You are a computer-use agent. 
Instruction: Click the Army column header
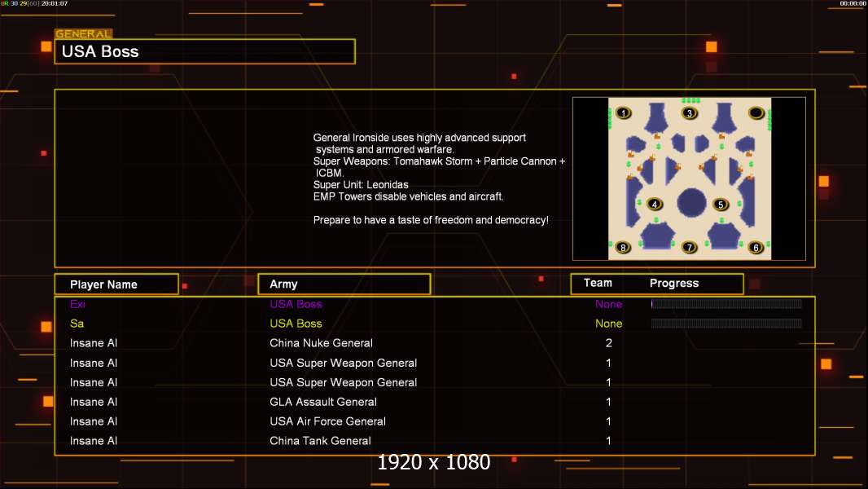[344, 284]
